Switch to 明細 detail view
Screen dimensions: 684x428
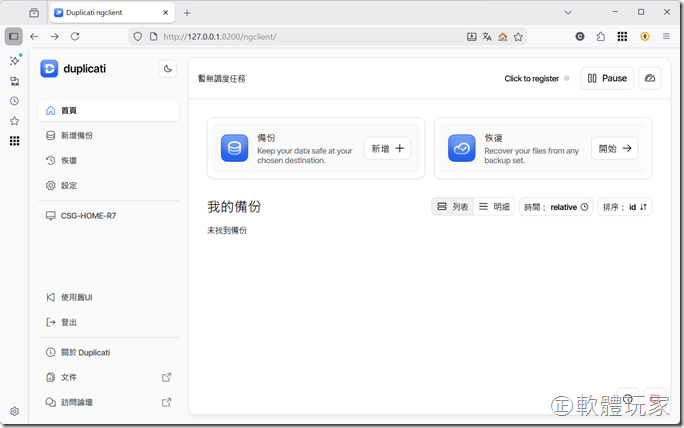click(x=494, y=207)
